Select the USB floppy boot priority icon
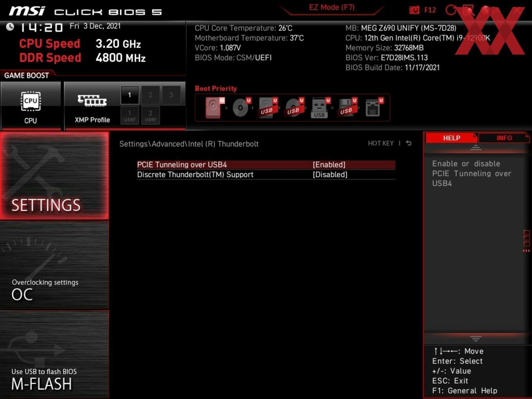The width and height of the screenshot is (532, 399). pyautogui.click(x=347, y=108)
